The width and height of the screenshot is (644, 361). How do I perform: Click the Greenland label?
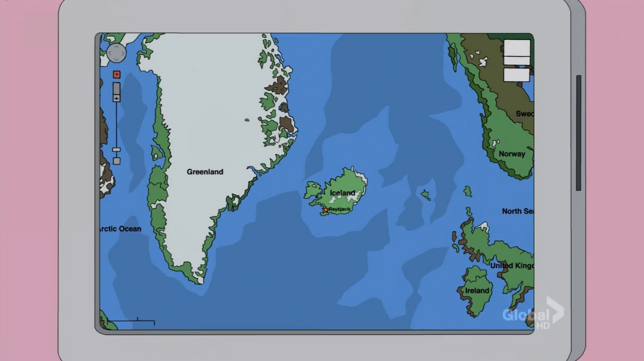(x=205, y=172)
